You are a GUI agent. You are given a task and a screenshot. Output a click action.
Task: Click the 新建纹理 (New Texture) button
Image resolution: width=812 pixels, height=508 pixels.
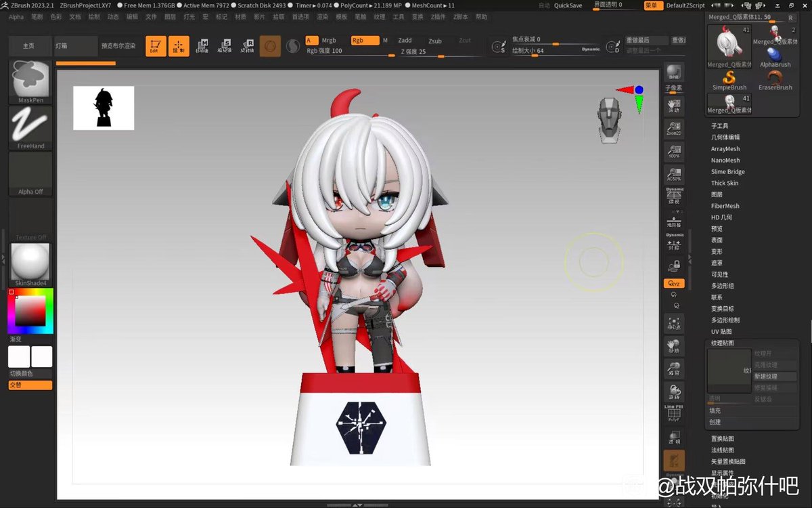775,376
